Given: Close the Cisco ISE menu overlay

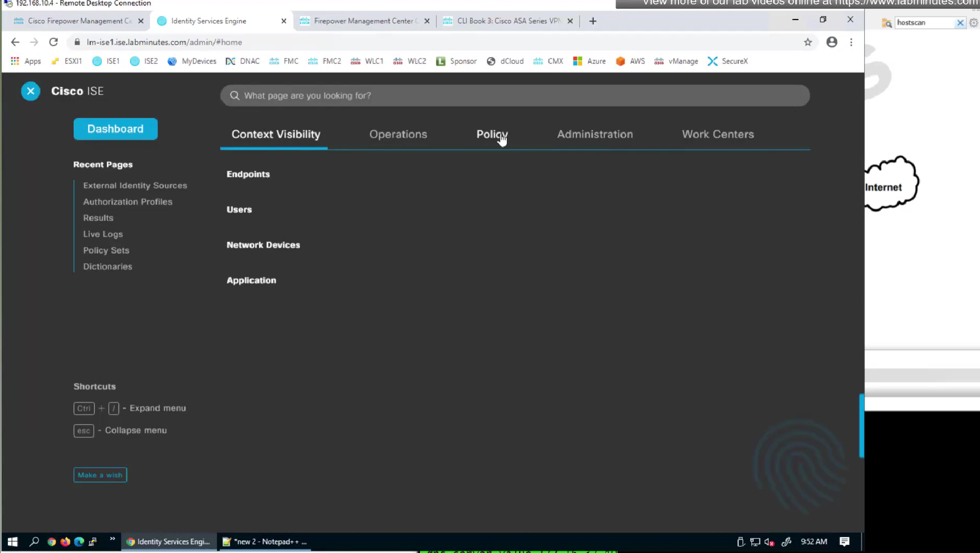Looking at the screenshot, I should click(x=30, y=91).
